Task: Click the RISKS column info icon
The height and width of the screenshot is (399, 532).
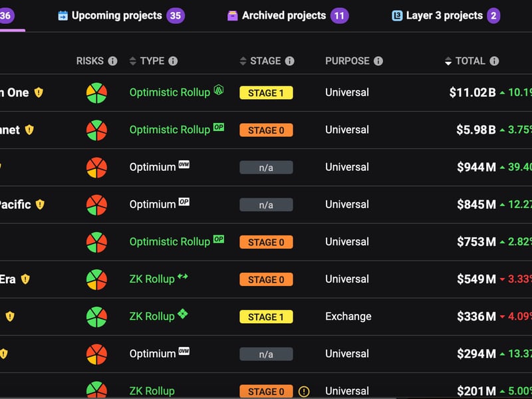Action: click(x=112, y=61)
